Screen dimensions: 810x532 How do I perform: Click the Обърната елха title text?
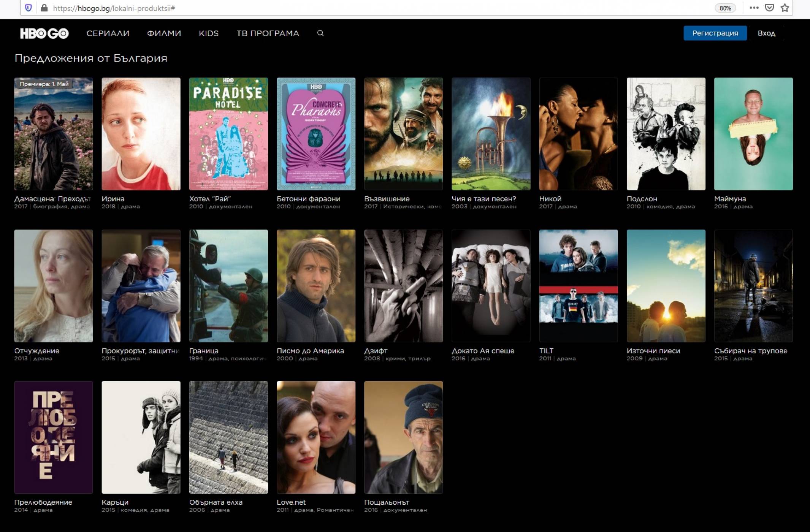point(216,502)
